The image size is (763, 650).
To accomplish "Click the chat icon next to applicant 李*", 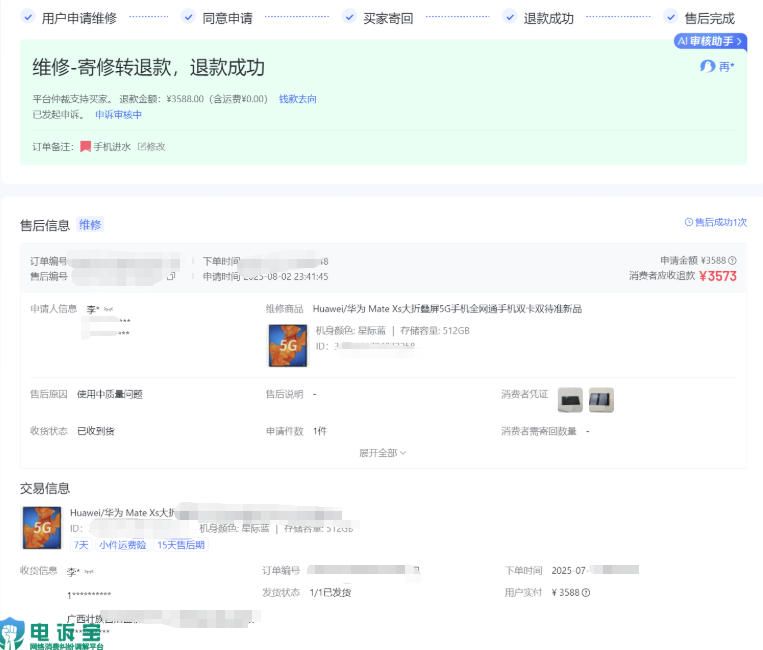I will (109, 309).
